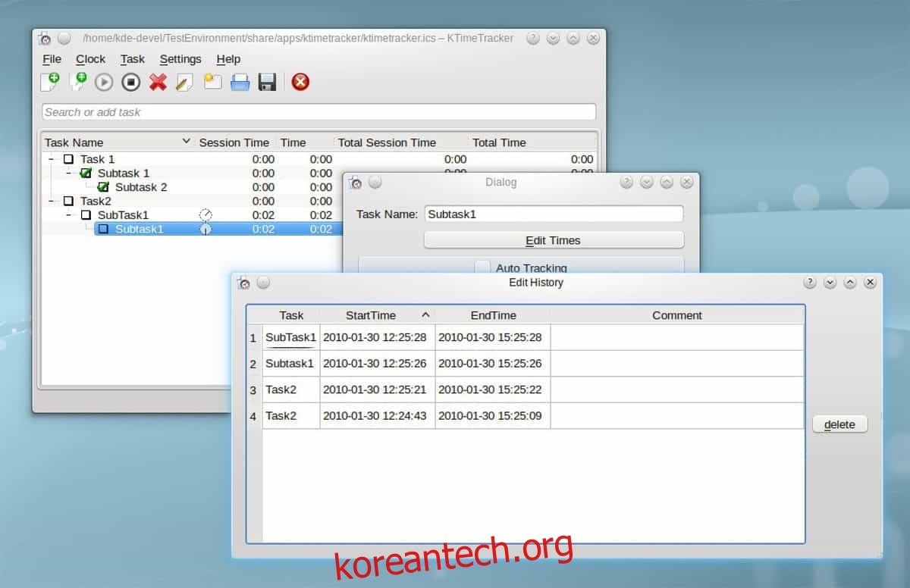The image size is (910, 588).
Task: Click the red Quit icon in the toolbar
Action: 300,82
